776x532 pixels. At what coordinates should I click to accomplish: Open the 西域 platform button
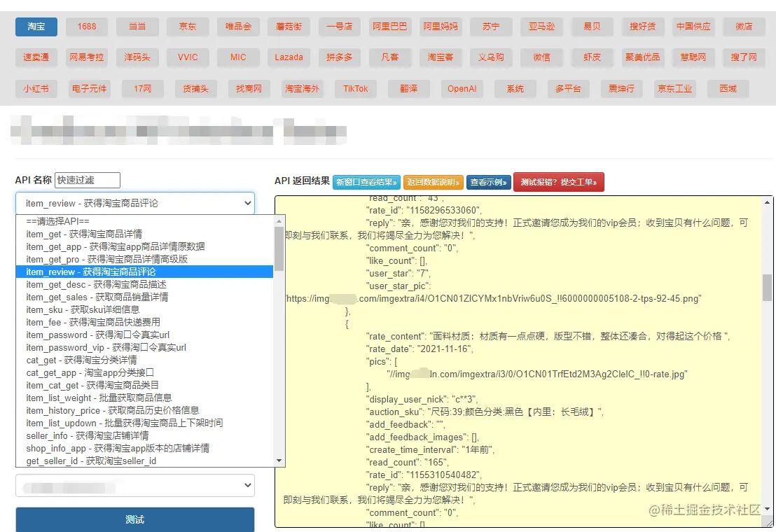click(728, 89)
